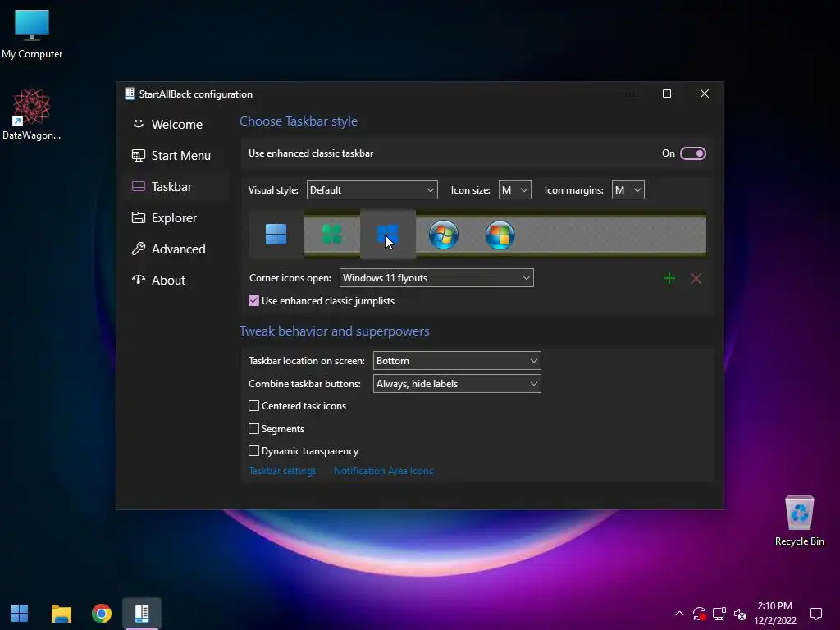
Task: Pick the blue Windows 10 logo start button
Action: (387, 235)
